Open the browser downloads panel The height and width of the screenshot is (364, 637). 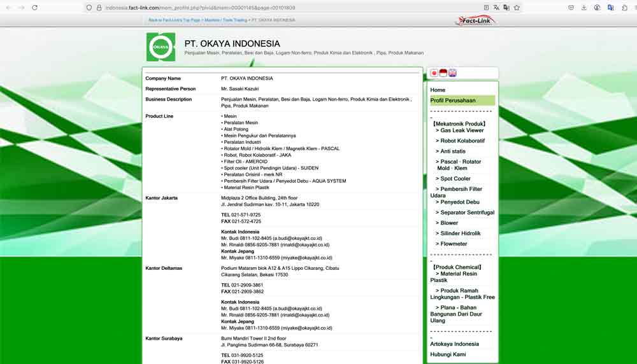[x=584, y=8]
